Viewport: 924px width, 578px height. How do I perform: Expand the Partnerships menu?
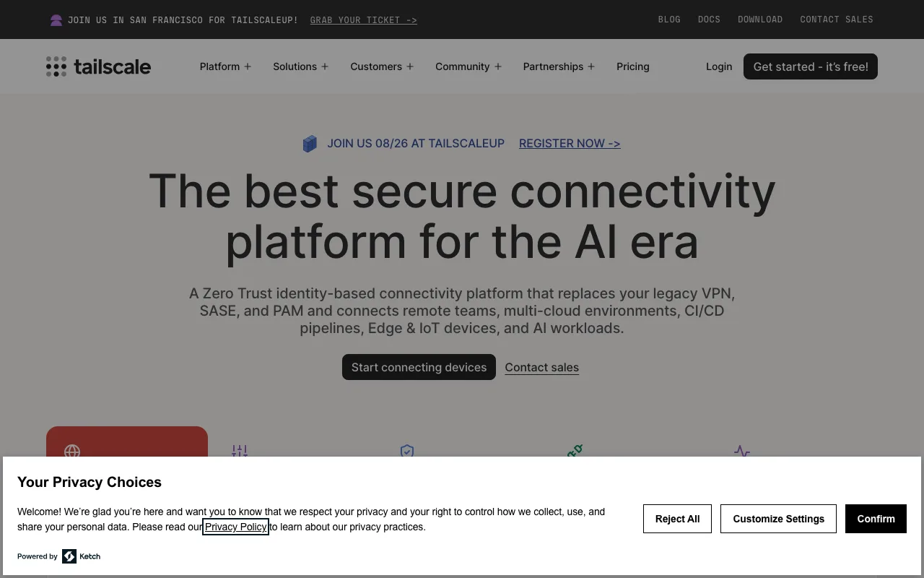(559, 66)
